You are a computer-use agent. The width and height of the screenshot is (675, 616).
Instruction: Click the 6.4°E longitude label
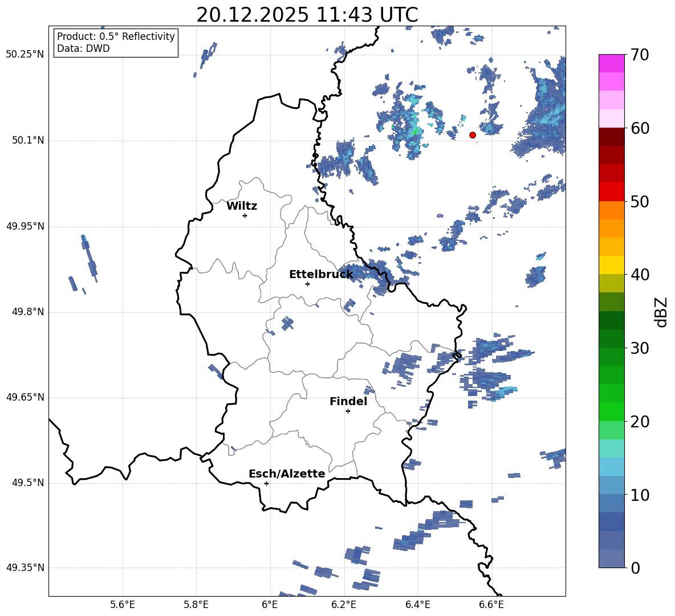coord(417,605)
